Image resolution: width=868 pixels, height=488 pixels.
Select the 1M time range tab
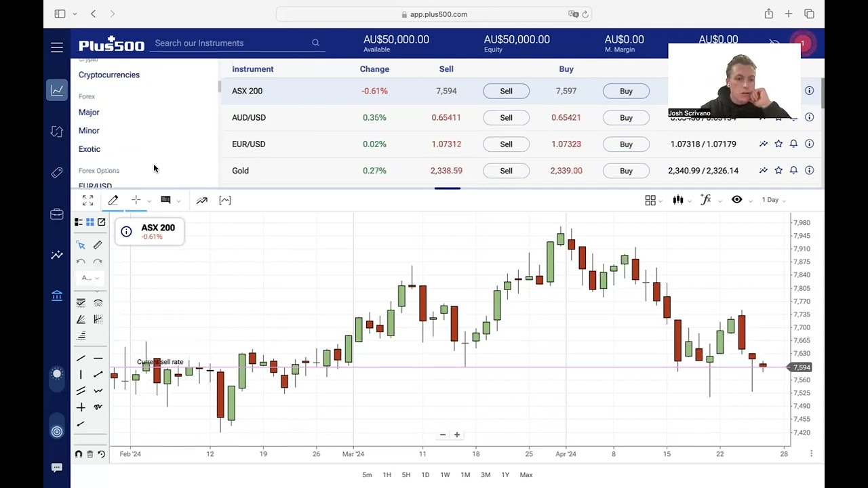point(465,475)
